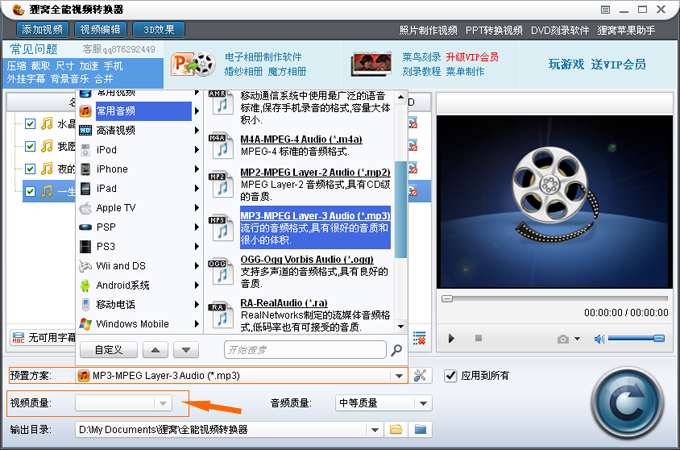Screen dimensions: 680x450
Task: Click 玩游戏 送VIP会员 banner
Action: coord(597,64)
